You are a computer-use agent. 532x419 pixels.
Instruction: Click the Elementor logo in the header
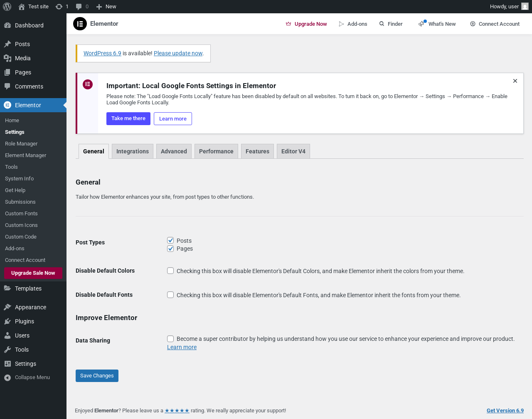[x=80, y=24]
